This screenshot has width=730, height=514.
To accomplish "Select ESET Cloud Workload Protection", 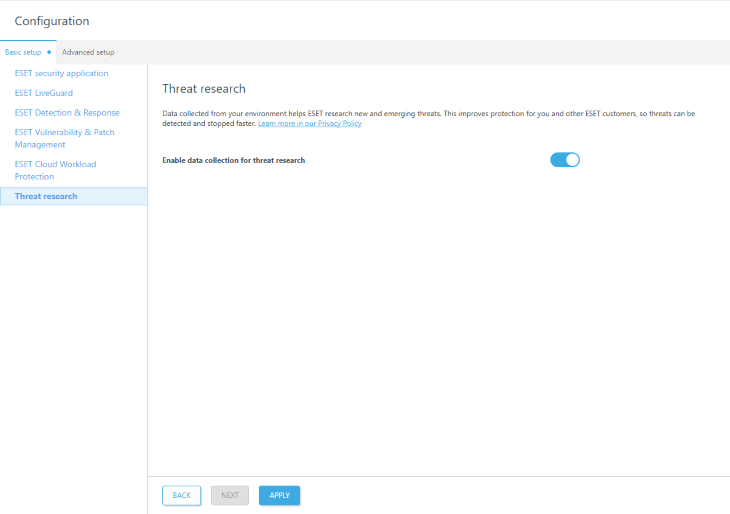I will coord(55,170).
